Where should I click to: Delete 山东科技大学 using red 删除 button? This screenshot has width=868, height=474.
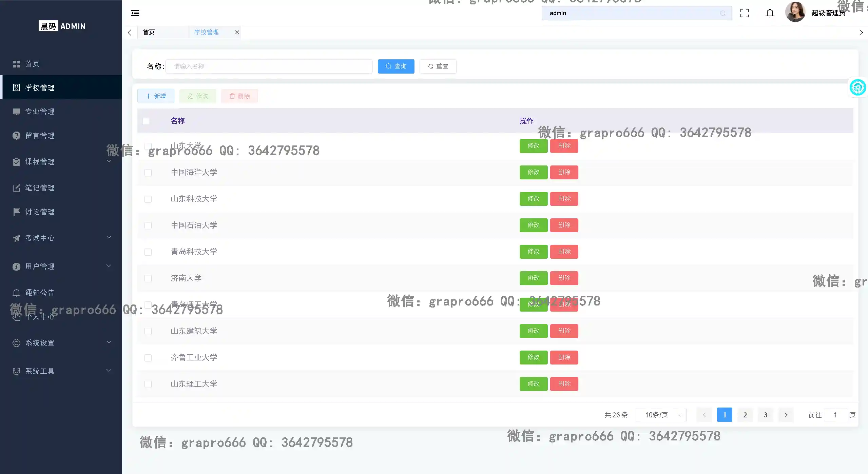564,199
